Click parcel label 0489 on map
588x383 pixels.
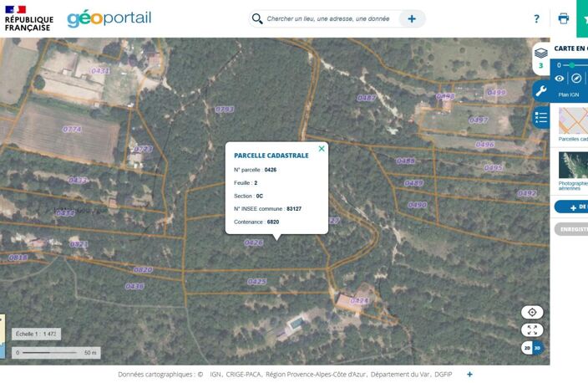pos(413,183)
